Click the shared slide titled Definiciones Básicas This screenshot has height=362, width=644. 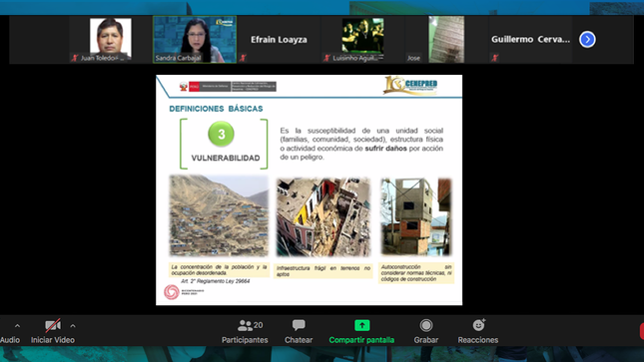pos(309,189)
